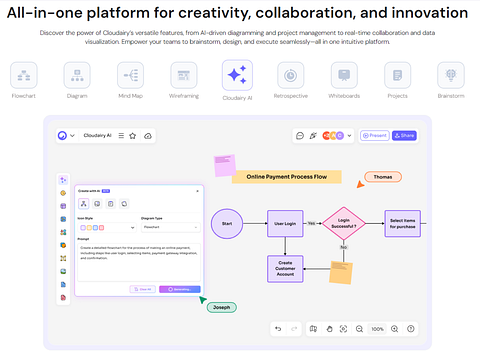Undo the last canvas action
The height and width of the screenshot is (360, 480).
point(278,329)
